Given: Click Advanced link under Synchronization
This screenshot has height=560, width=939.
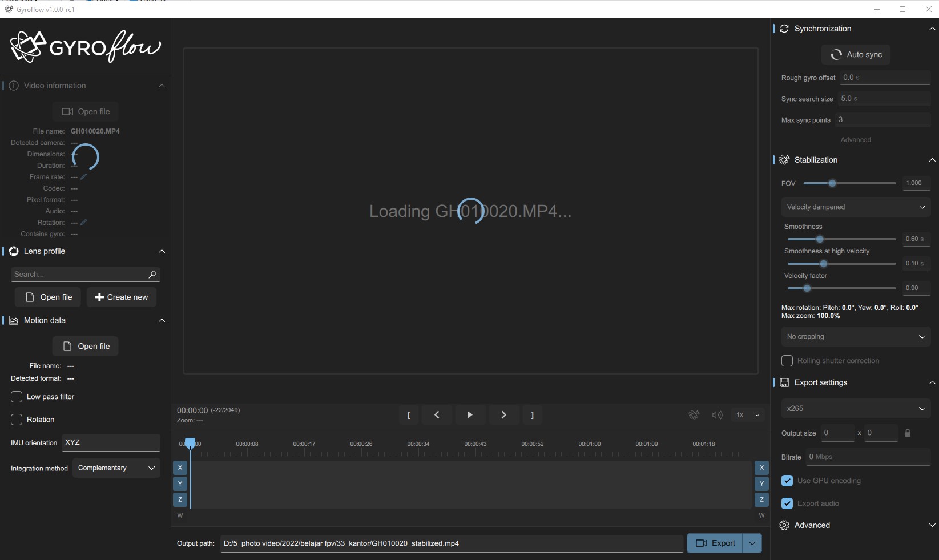Looking at the screenshot, I should point(855,139).
